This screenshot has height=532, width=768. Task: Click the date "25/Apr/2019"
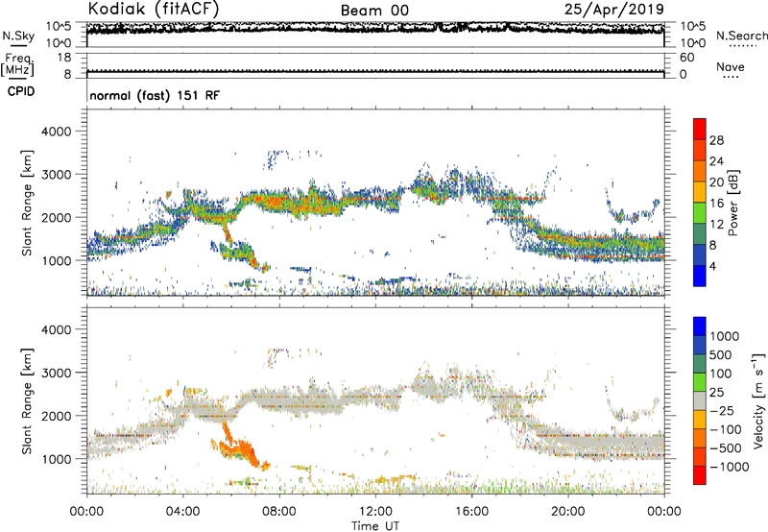[x=614, y=10]
